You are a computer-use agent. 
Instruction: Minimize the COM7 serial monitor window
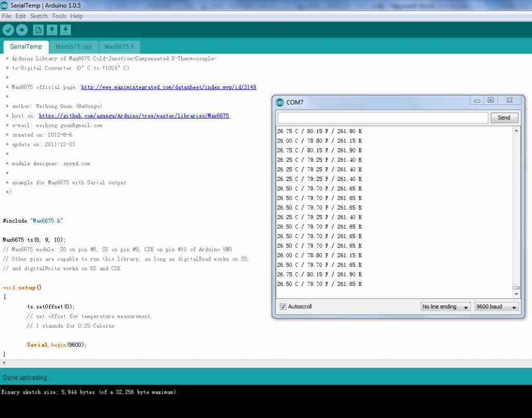477,100
